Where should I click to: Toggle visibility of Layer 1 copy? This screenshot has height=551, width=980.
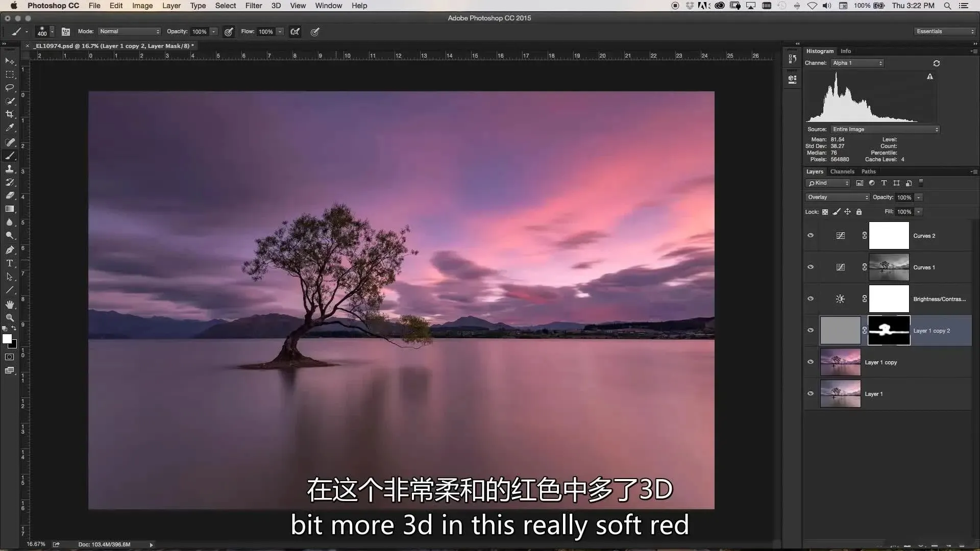click(811, 362)
